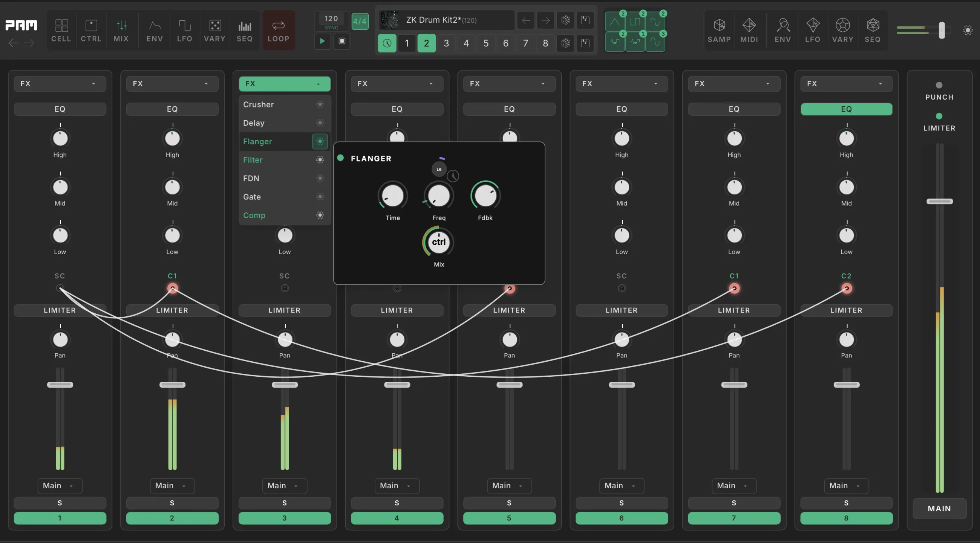
Task: Open the Main output dropdown on channel 5
Action: pos(509,486)
